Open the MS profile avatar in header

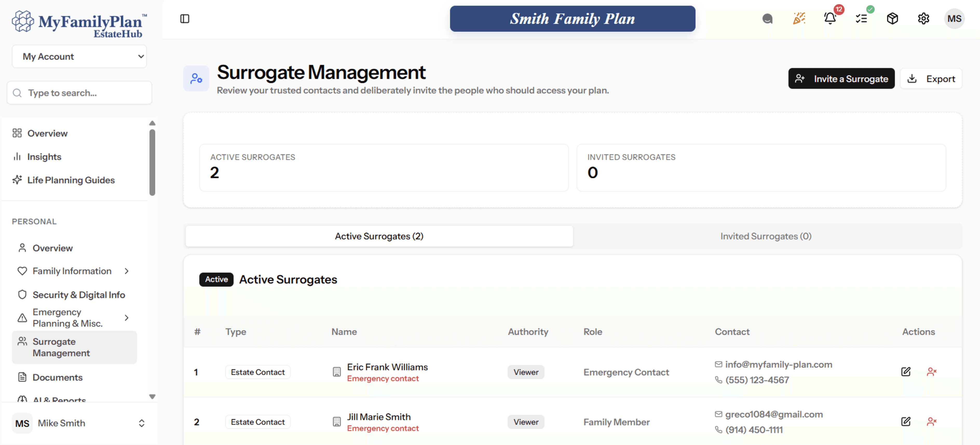coord(954,19)
